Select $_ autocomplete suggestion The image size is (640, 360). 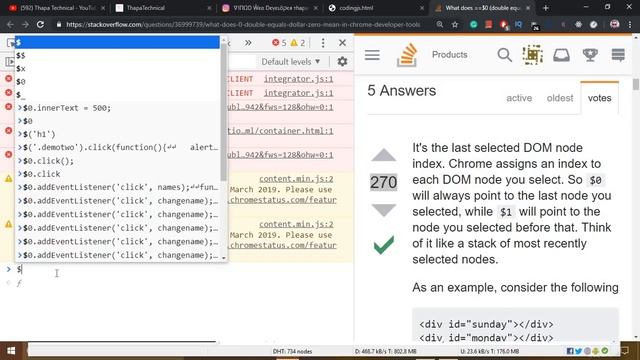click(118, 95)
